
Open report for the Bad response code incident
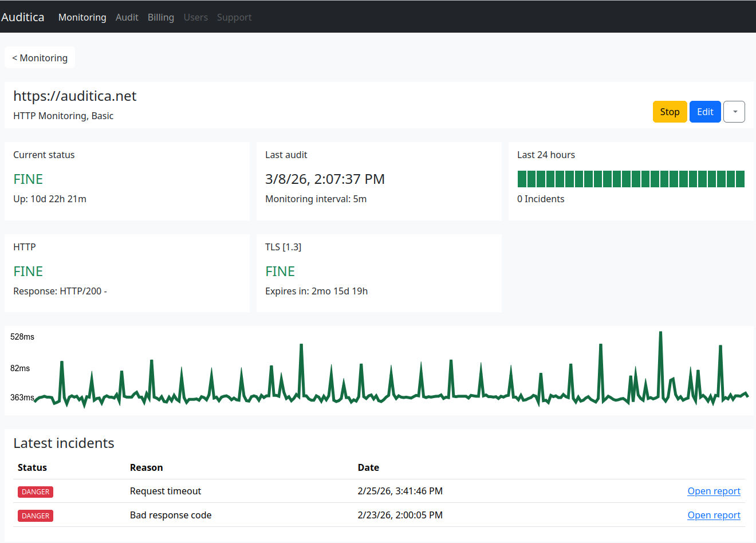[714, 515]
